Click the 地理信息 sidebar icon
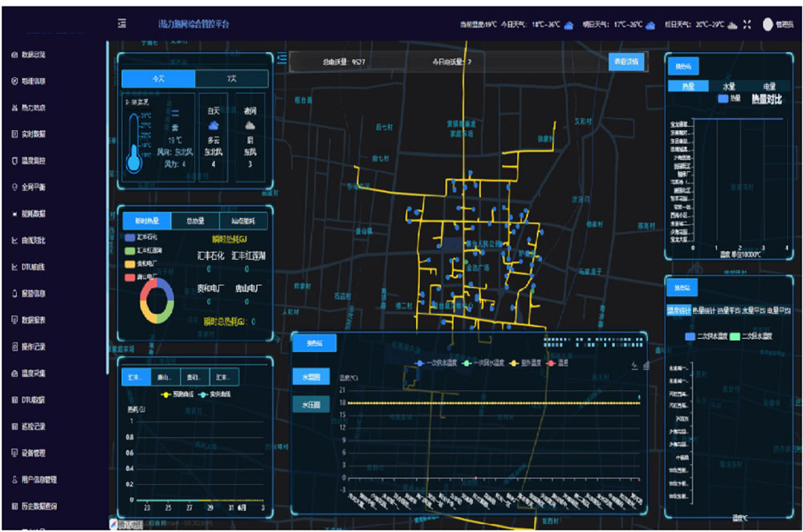The width and height of the screenshot is (803, 532). point(14,81)
